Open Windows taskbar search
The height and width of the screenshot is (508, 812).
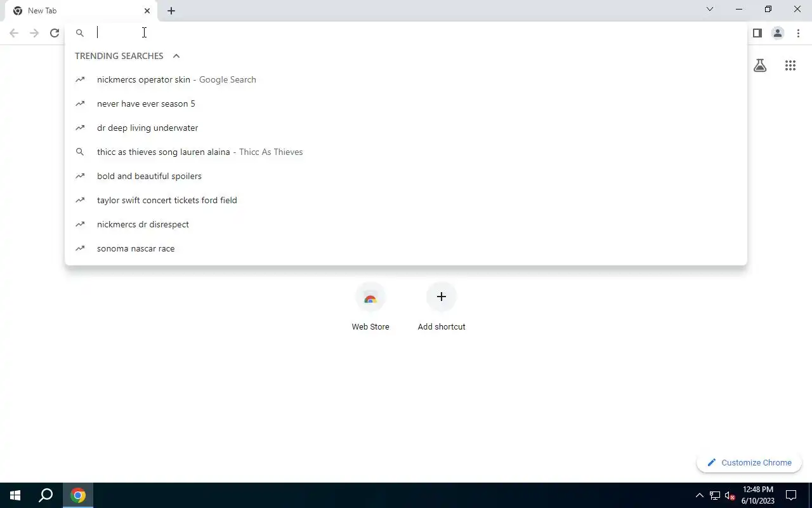click(x=46, y=495)
